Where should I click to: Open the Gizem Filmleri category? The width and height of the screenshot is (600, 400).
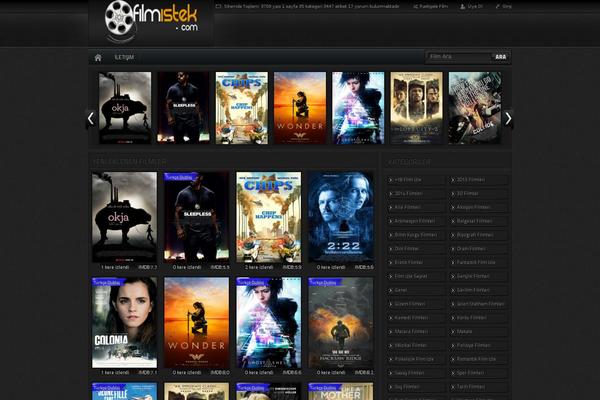pyautogui.click(x=416, y=304)
